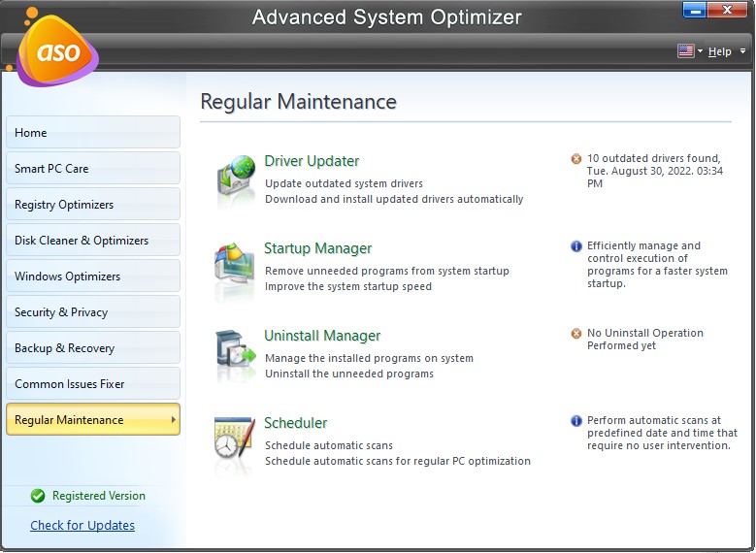Click the US flag language icon
The height and width of the screenshot is (553, 756).
pyautogui.click(x=685, y=51)
